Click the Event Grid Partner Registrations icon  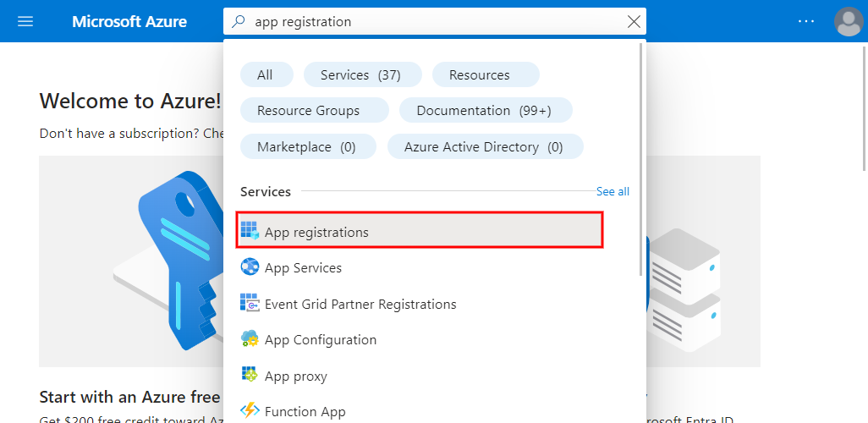point(250,303)
